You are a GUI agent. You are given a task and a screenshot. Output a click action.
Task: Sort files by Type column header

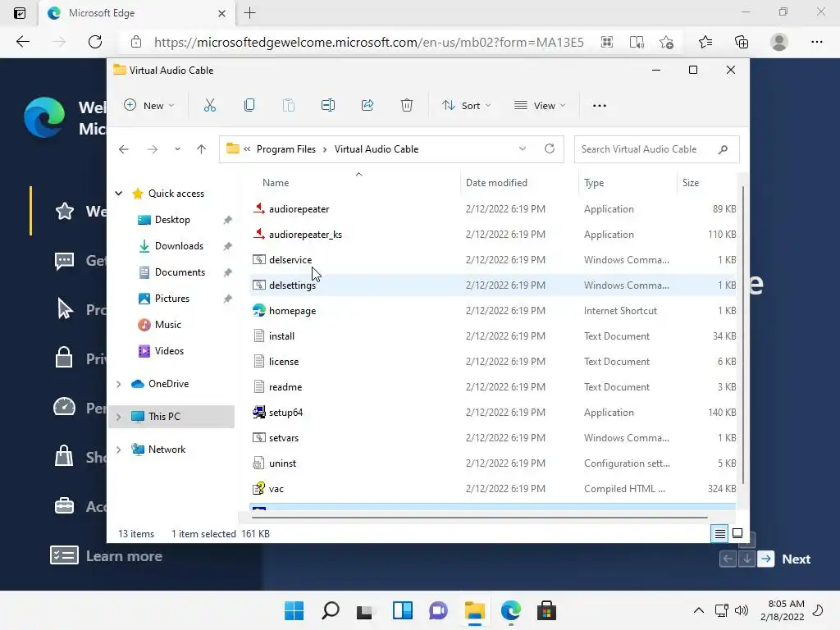[594, 183]
